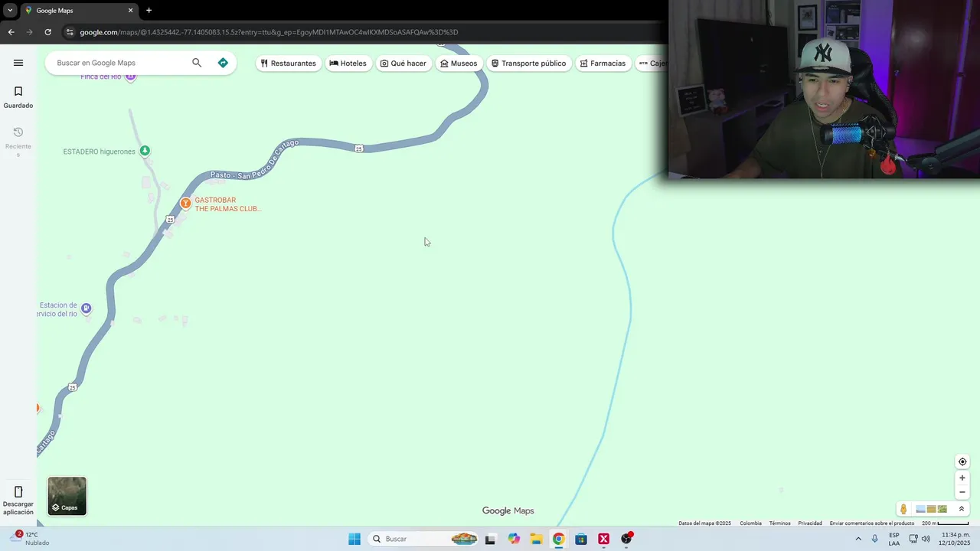Click the browser address bar URL
The image size is (980, 551).
click(x=269, y=32)
